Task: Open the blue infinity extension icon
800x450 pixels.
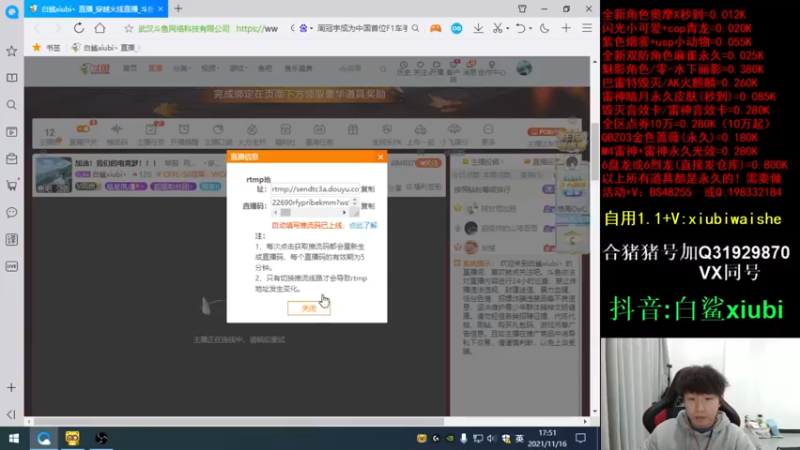Action: [457, 29]
